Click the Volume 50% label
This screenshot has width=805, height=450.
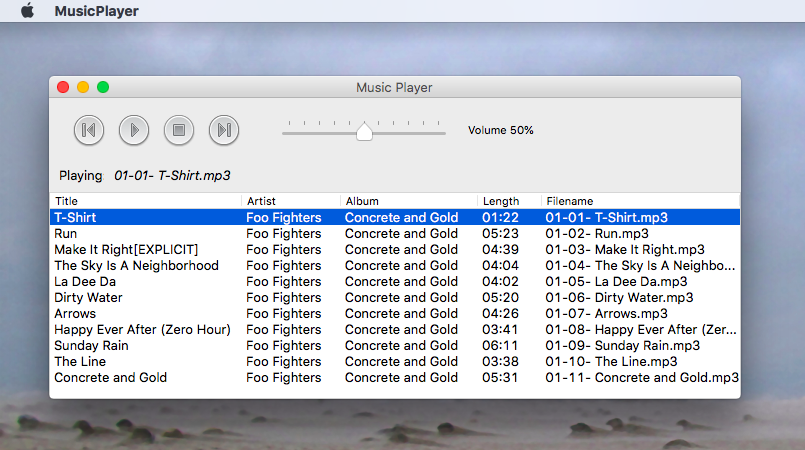point(501,130)
